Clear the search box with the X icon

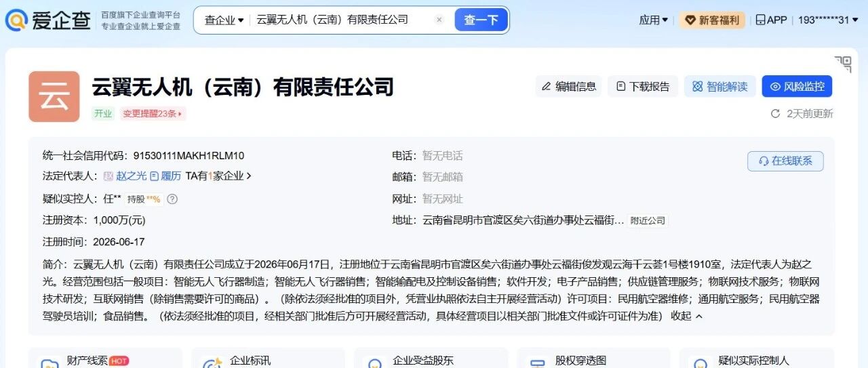[x=439, y=20]
